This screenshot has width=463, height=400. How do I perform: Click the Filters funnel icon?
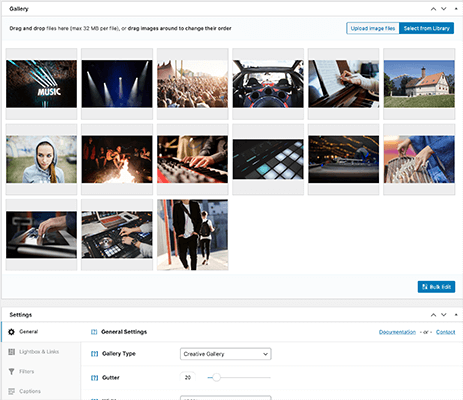tap(12, 371)
